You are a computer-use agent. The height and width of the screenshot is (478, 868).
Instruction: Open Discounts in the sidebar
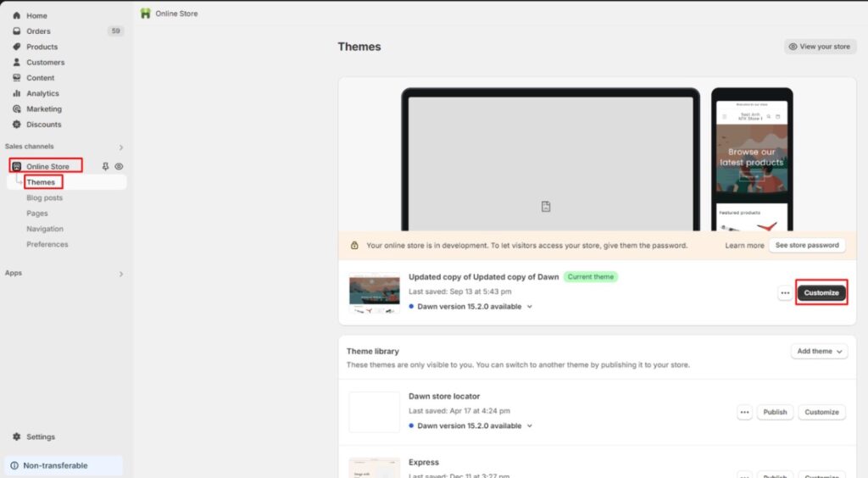[x=44, y=124]
